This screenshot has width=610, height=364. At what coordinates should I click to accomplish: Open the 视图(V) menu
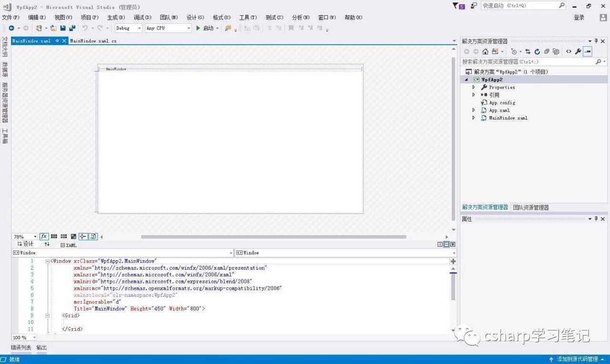[63, 17]
